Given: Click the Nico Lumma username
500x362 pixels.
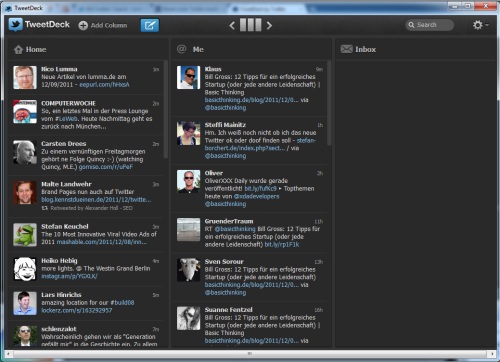Looking at the screenshot, I should click(59, 69).
